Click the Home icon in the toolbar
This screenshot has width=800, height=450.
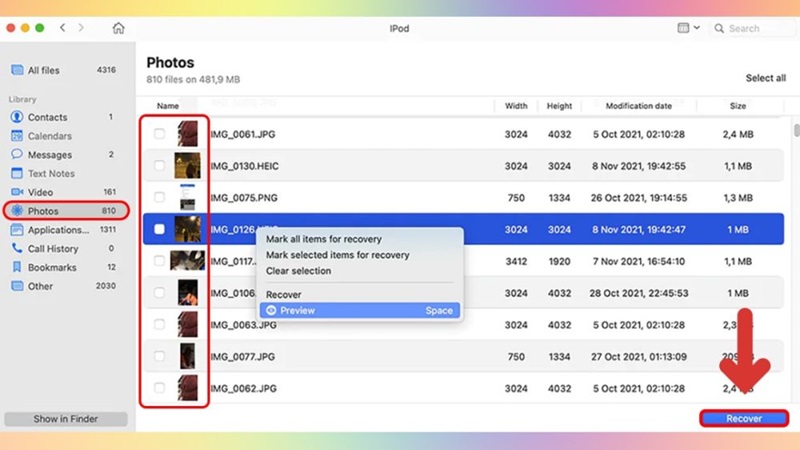click(x=119, y=28)
